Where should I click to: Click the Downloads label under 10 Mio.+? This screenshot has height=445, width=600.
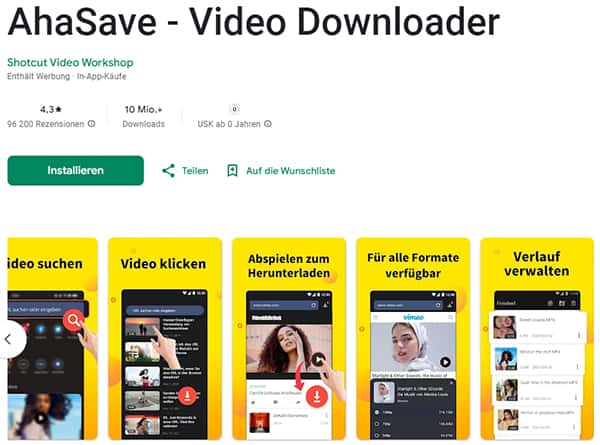(143, 124)
